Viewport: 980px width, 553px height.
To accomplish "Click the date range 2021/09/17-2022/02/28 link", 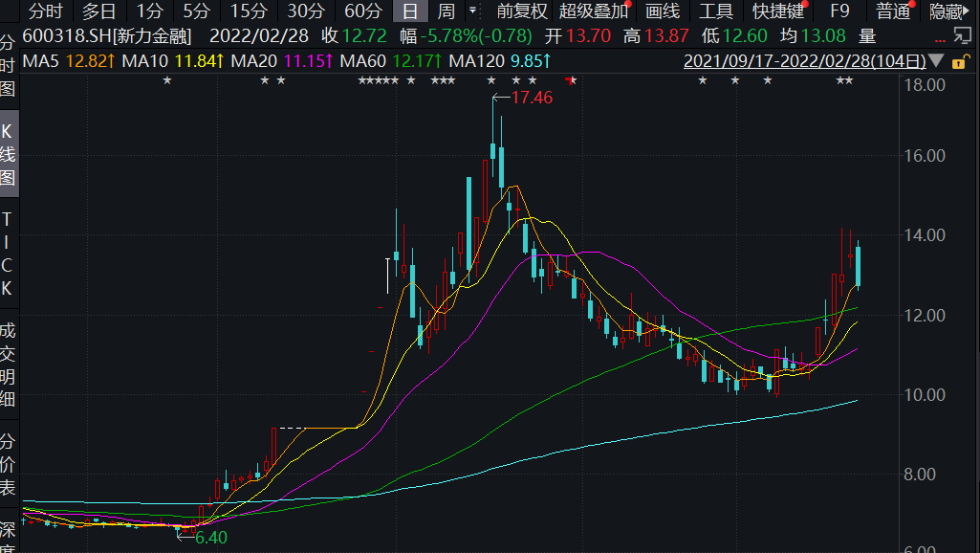I will (804, 61).
